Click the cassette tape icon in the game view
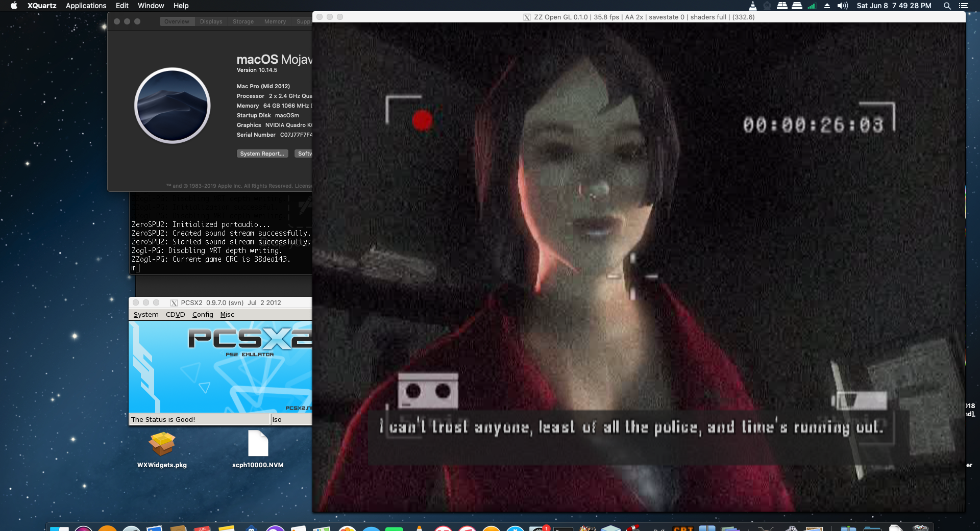This screenshot has width=980, height=531. coord(428,390)
